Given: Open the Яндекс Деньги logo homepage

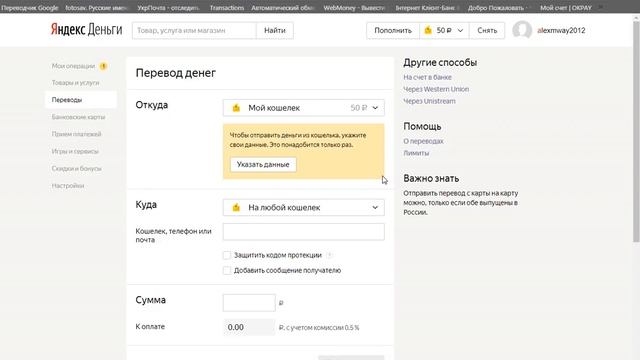Looking at the screenshot, I should click(87, 30).
